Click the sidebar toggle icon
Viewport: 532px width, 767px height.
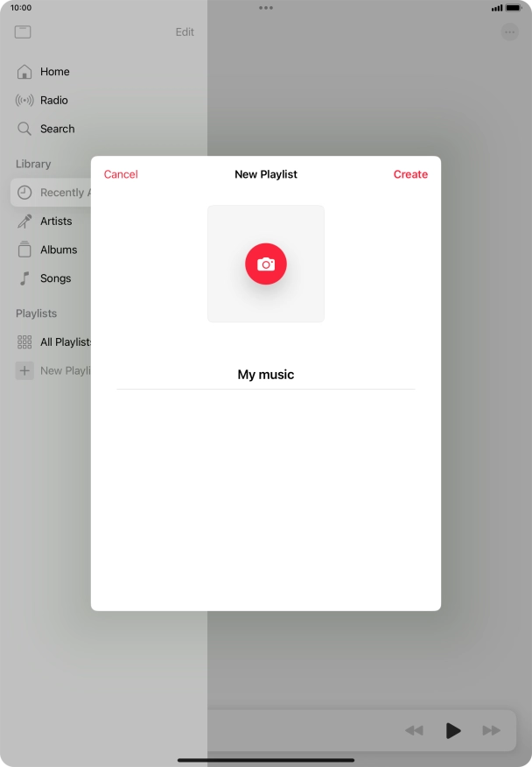pyautogui.click(x=23, y=32)
